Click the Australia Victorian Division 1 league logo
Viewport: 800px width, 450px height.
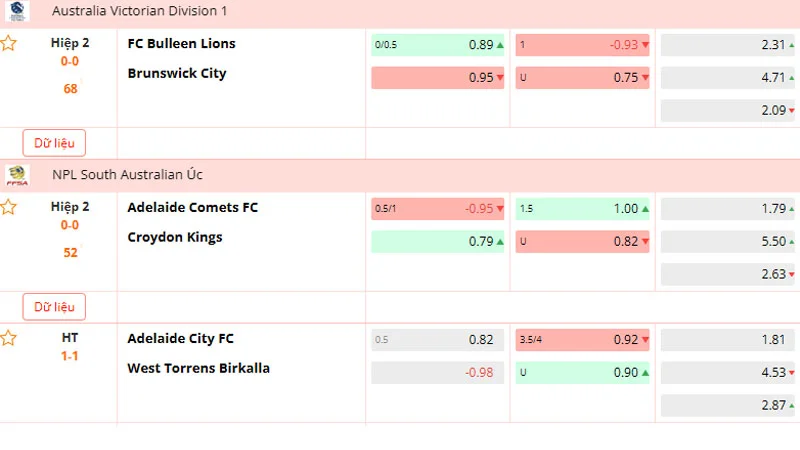(x=16, y=10)
